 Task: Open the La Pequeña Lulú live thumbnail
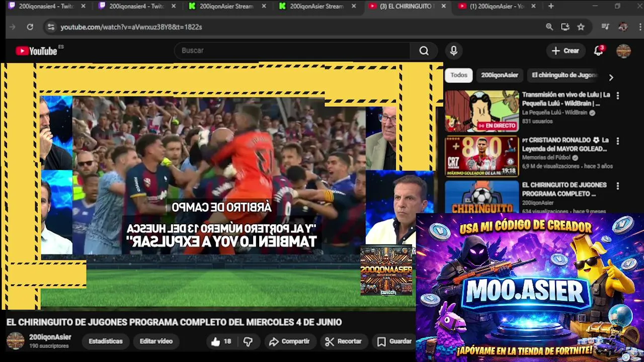click(481, 111)
